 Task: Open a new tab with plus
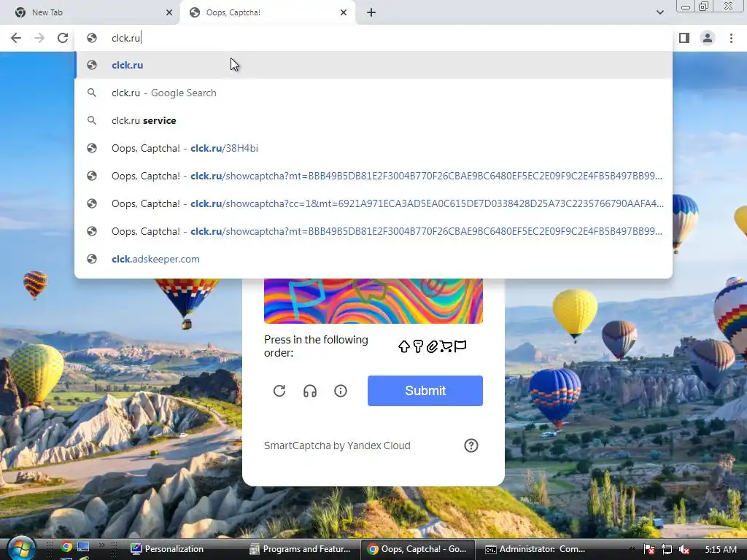click(371, 12)
